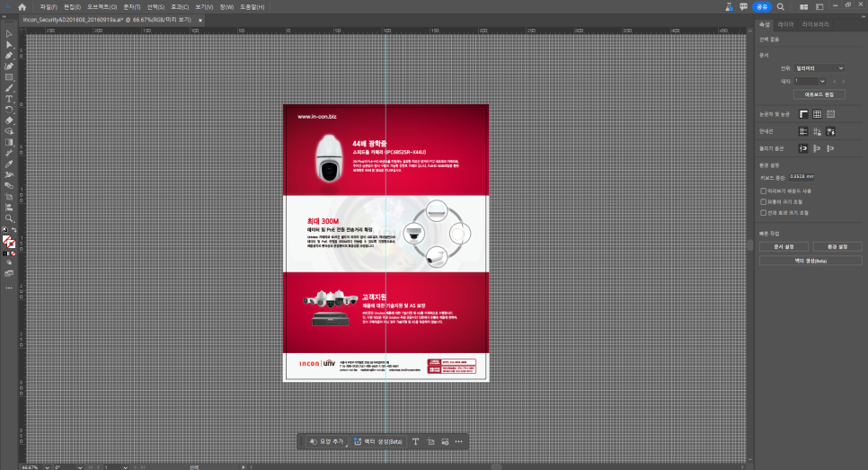Click the Stroke color swatch

point(13,244)
